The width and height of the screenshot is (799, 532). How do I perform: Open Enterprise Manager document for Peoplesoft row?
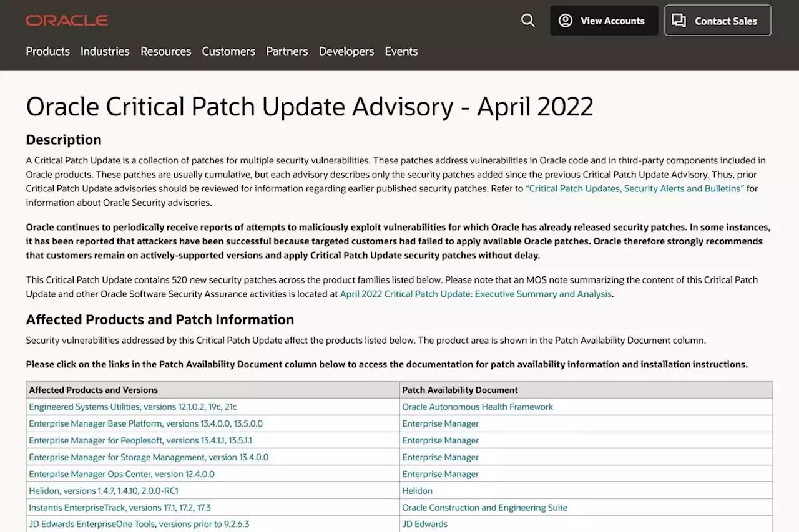point(441,440)
